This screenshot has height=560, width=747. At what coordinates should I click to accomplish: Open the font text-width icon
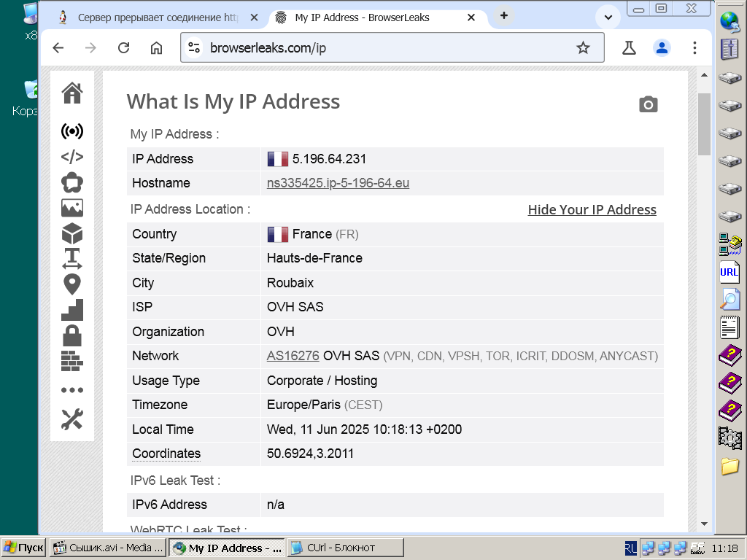[x=72, y=259]
